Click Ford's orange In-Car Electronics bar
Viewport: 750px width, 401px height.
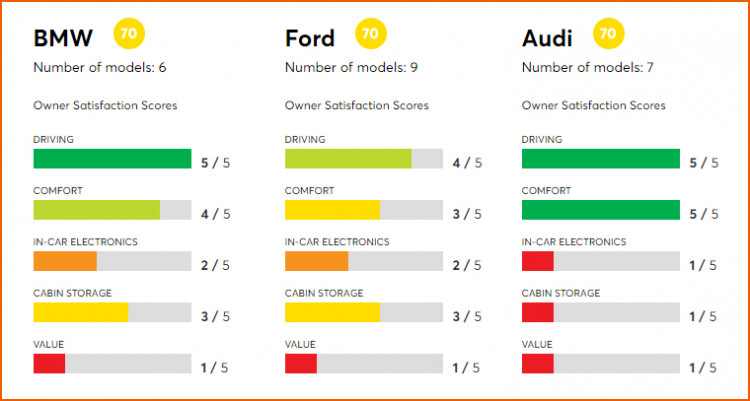(x=316, y=261)
